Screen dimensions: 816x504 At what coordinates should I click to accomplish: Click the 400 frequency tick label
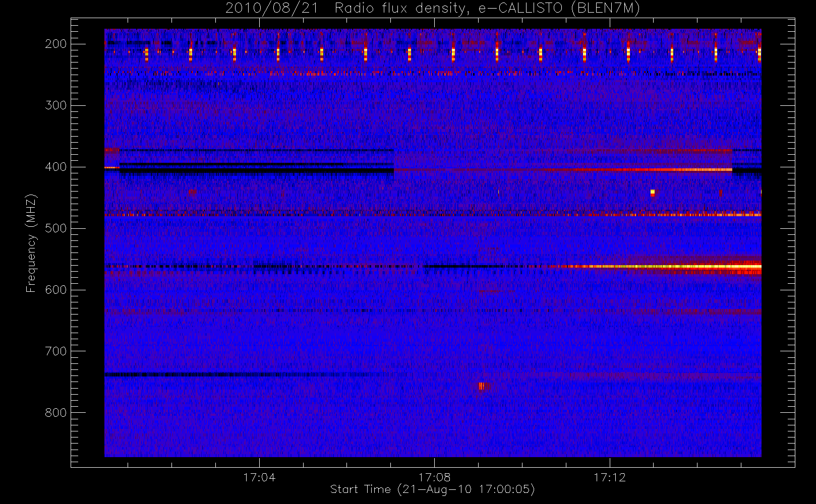click(x=55, y=167)
